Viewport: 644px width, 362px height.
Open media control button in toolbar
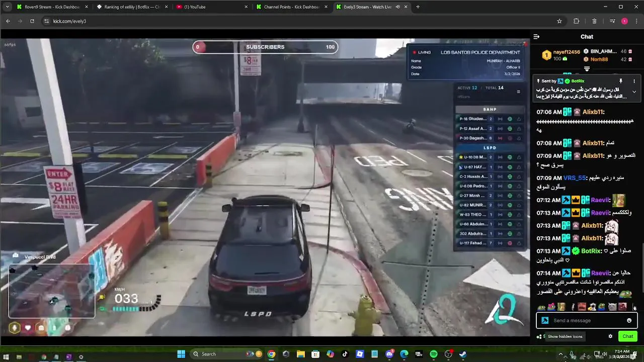click(x=612, y=21)
